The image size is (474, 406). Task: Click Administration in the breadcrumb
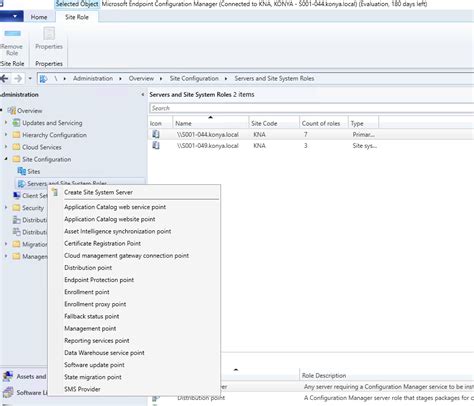click(x=93, y=78)
